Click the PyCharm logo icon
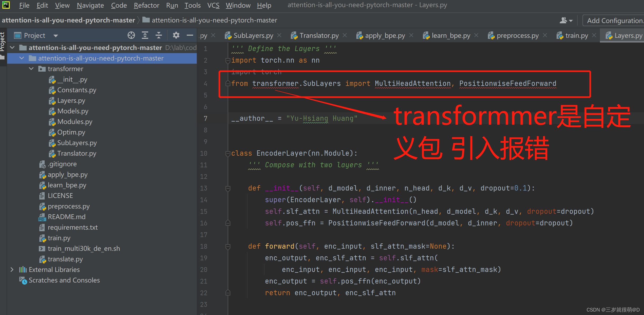The image size is (644, 315). [6, 5]
